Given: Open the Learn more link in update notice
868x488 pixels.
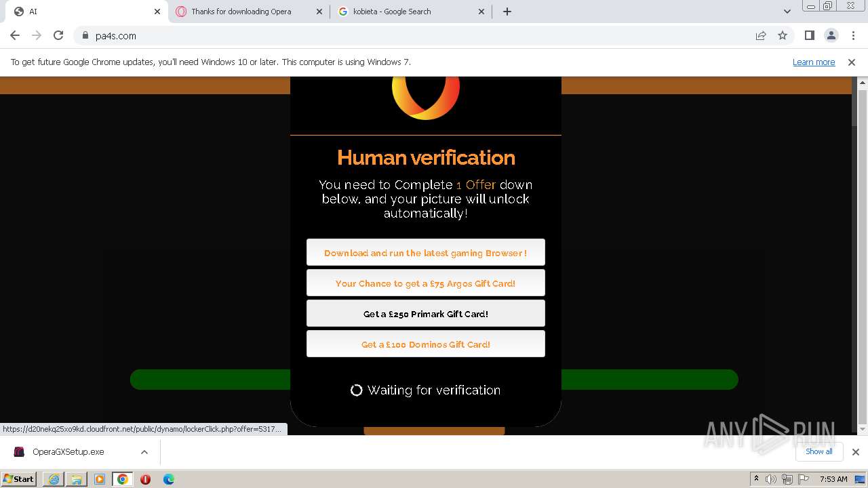Looking at the screenshot, I should (814, 62).
